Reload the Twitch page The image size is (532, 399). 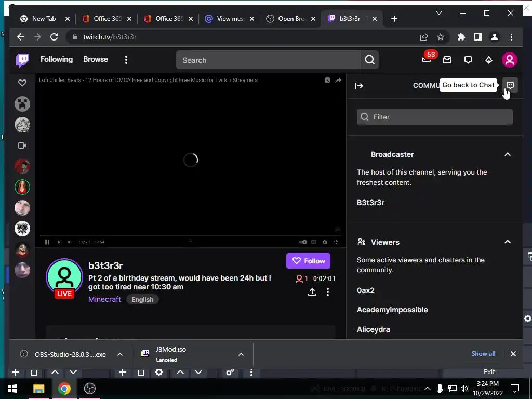(x=54, y=37)
